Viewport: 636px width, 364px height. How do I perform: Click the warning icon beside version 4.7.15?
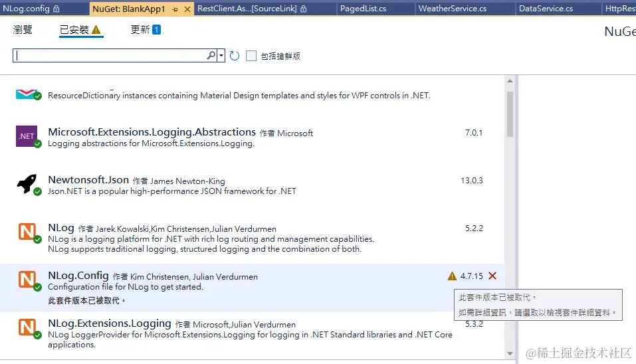(452, 276)
